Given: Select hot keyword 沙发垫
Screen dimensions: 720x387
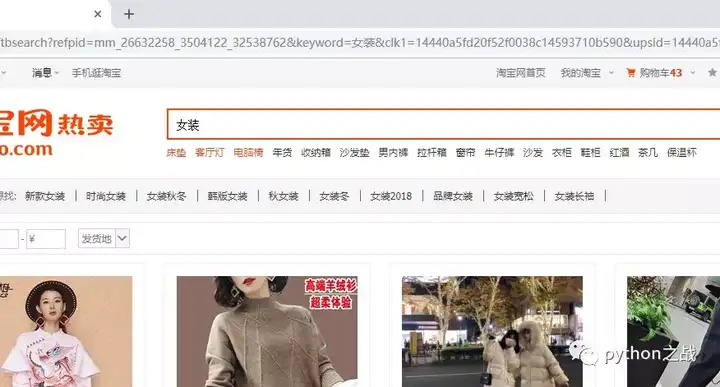Looking at the screenshot, I should (354, 152).
